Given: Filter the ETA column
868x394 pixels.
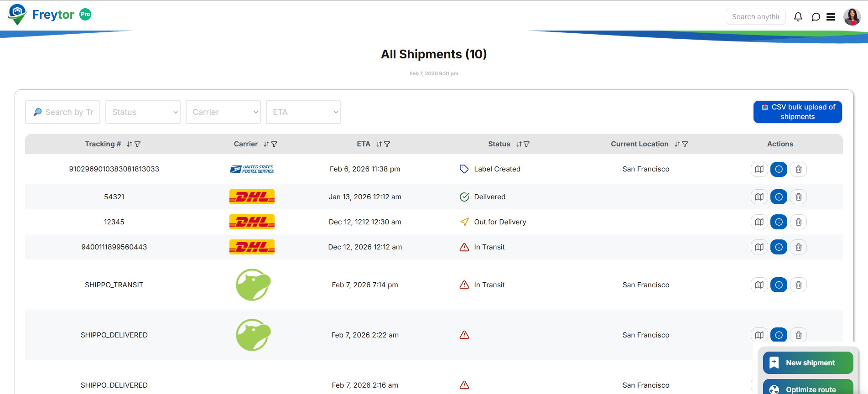Looking at the screenshot, I should pyautogui.click(x=387, y=144).
